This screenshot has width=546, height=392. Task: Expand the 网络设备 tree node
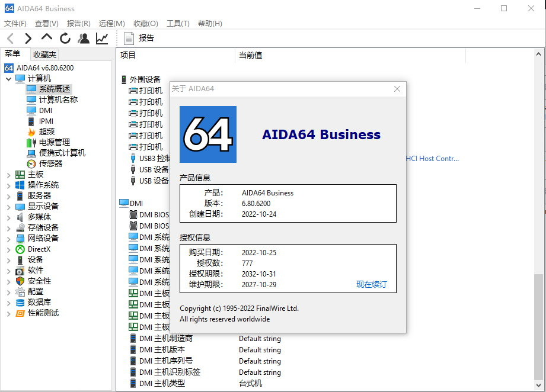(9, 239)
